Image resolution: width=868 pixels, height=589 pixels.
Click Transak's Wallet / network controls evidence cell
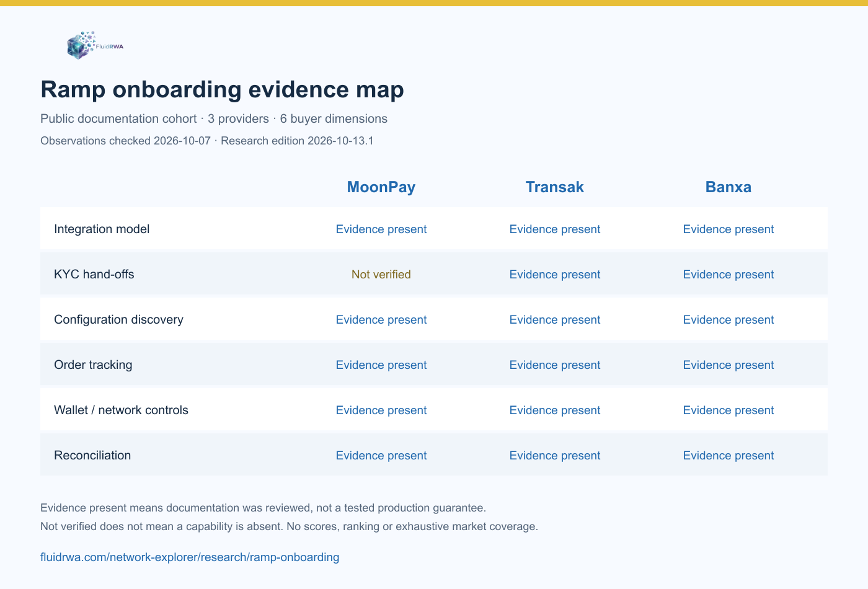555,410
